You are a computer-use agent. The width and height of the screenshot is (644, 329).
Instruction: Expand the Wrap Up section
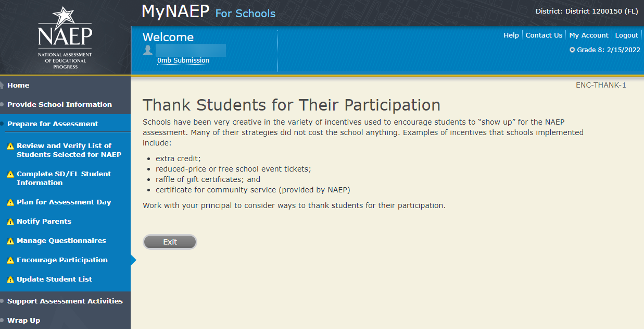click(23, 320)
